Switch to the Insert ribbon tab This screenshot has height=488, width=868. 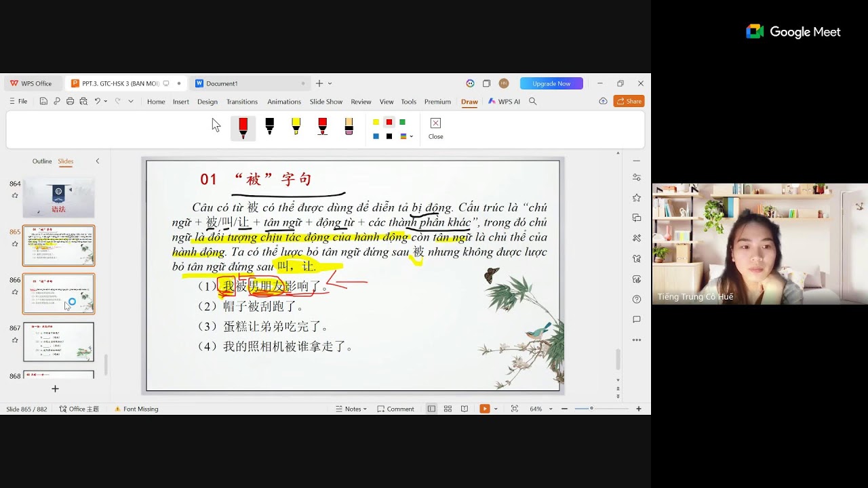tap(181, 102)
